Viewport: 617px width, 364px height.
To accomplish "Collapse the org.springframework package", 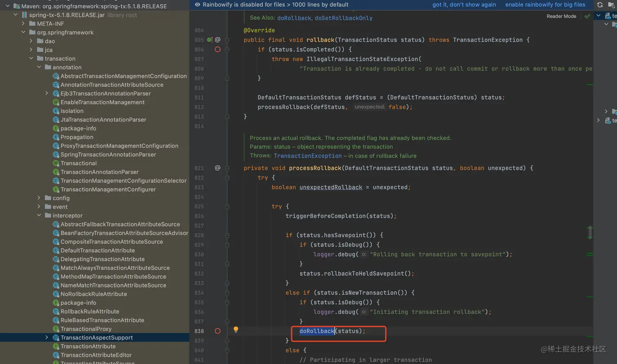I will [23, 32].
